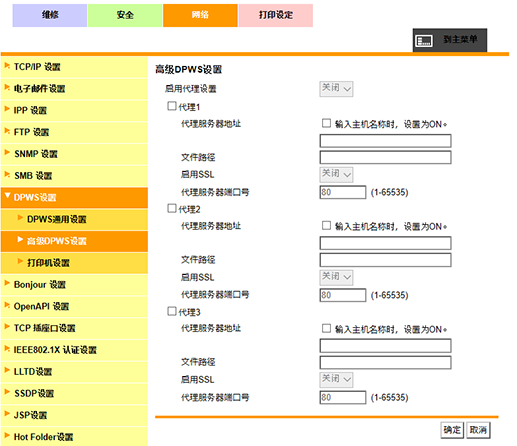Click arrow icon beside SSDP设置
This screenshot has width=517, height=446.
point(7,392)
